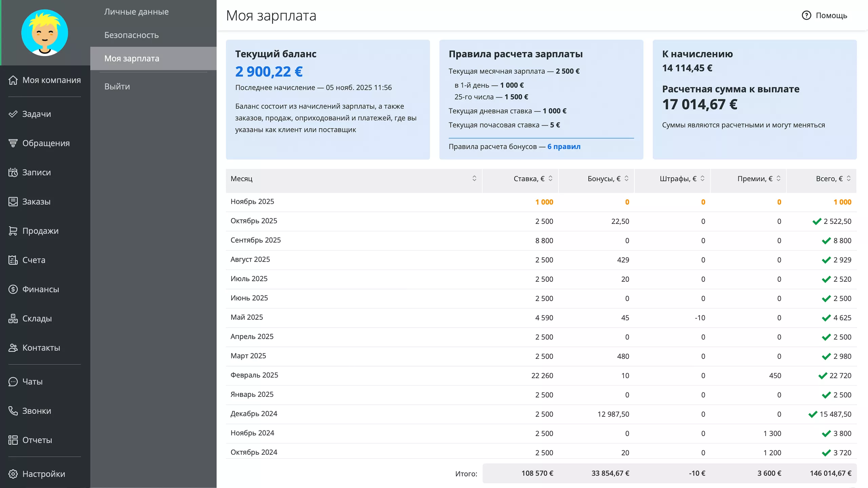
Task: Click the Chats speech bubble icon
Action: pos(13,382)
